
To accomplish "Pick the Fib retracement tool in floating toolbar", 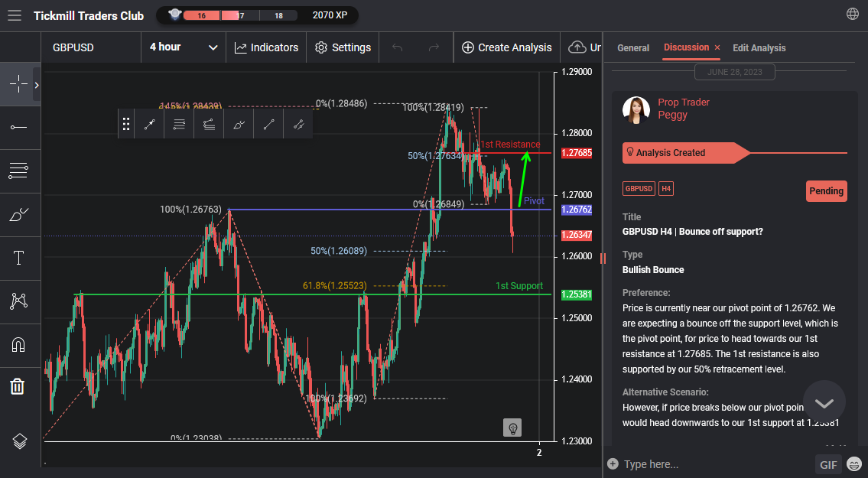I will pos(179,124).
